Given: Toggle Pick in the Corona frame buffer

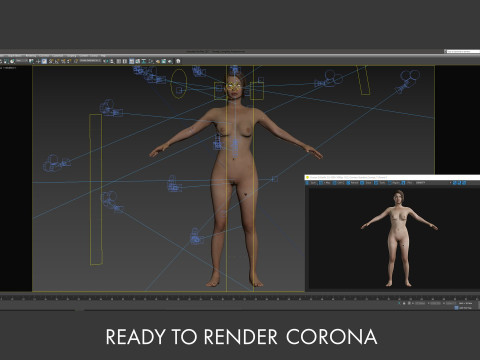Looking at the screenshot, I should 406,183.
